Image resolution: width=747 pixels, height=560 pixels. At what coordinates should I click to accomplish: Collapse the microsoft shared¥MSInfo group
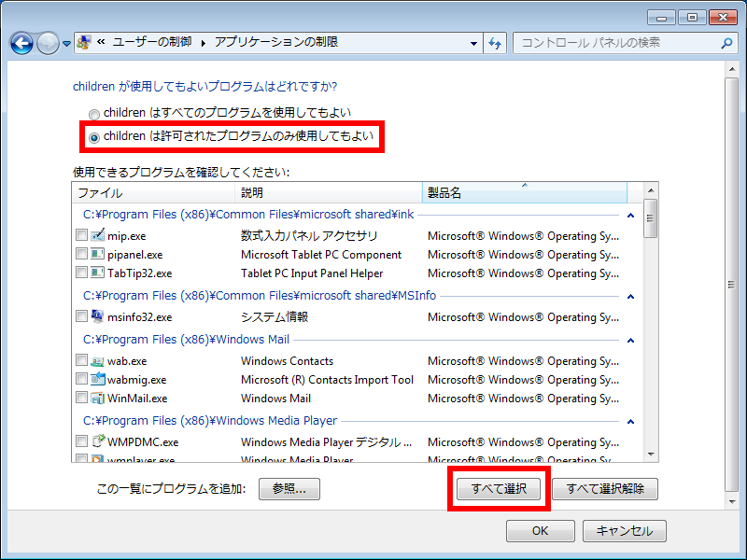[631, 297]
